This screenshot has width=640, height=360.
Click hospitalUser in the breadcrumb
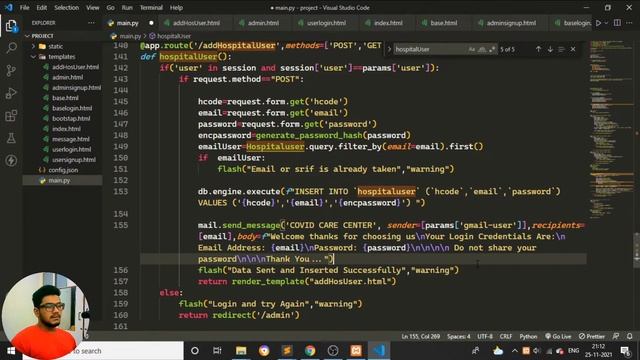click(x=173, y=36)
